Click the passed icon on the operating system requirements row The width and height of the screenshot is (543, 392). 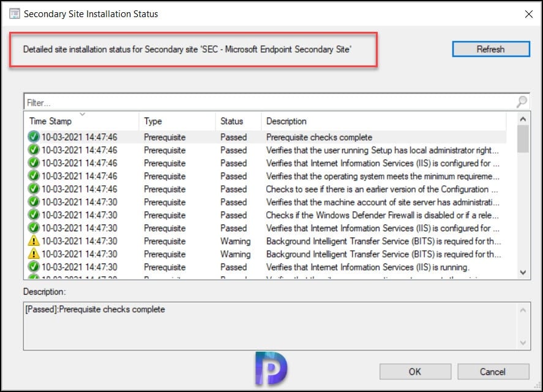point(34,176)
